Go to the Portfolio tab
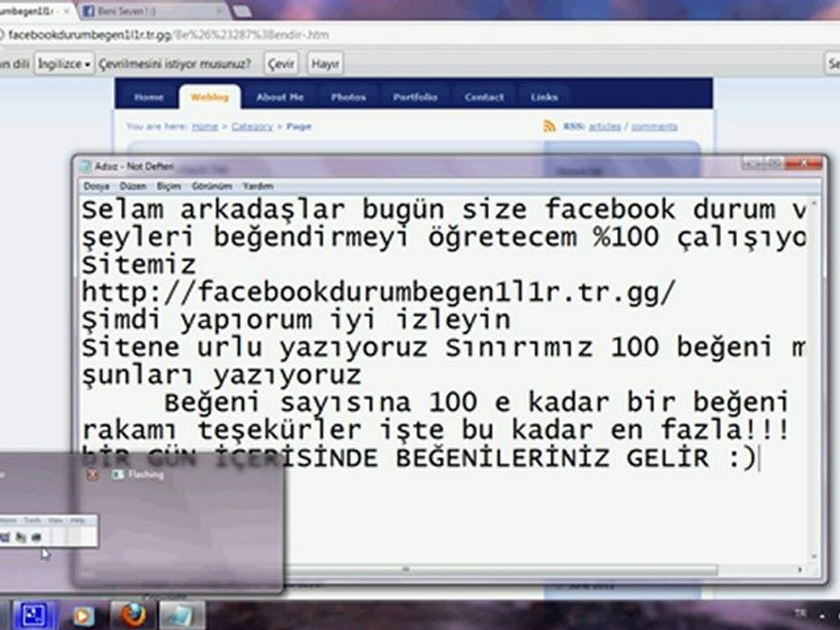This screenshot has width=840, height=630. (x=415, y=97)
